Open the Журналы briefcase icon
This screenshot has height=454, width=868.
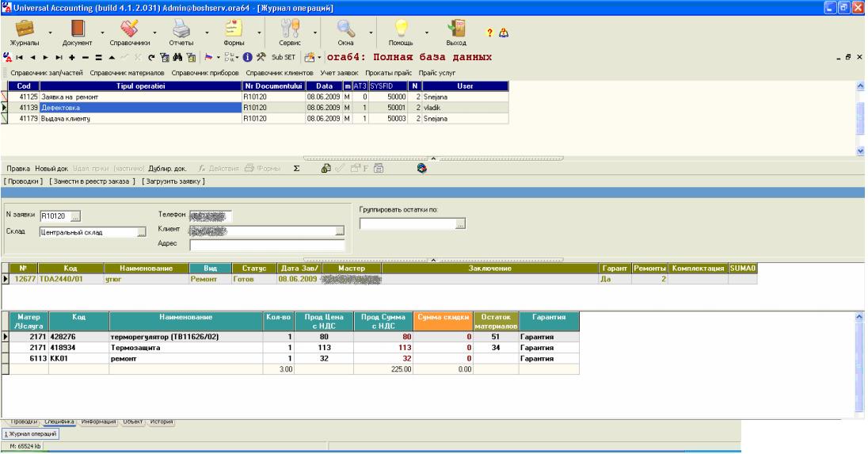click(x=25, y=29)
